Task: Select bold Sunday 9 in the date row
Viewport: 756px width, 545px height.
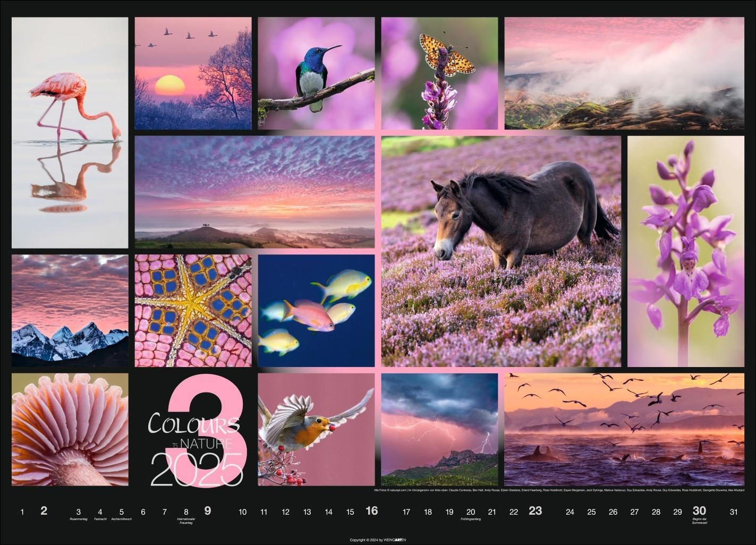Action: point(208,510)
